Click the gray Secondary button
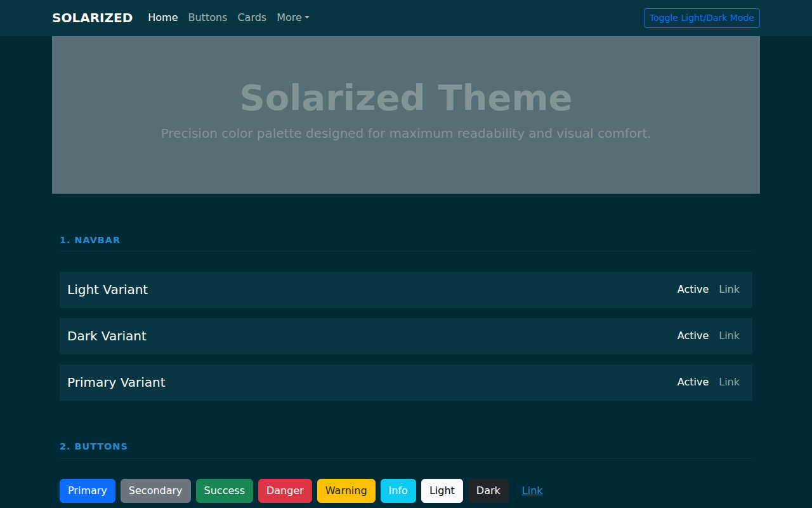The width and height of the screenshot is (812, 508). click(x=155, y=491)
